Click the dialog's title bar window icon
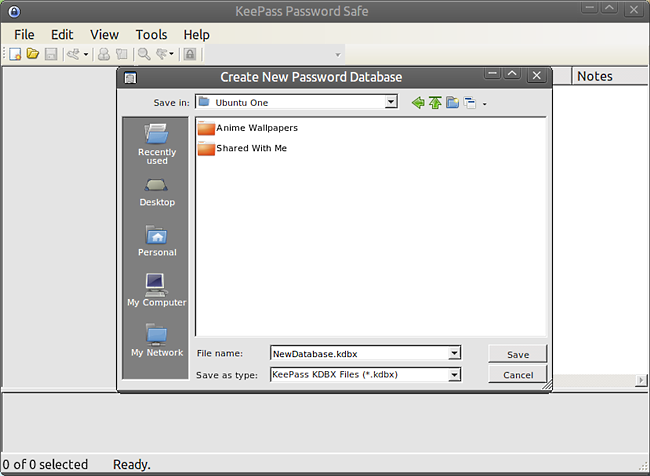The height and width of the screenshot is (476, 650). [130, 78]
